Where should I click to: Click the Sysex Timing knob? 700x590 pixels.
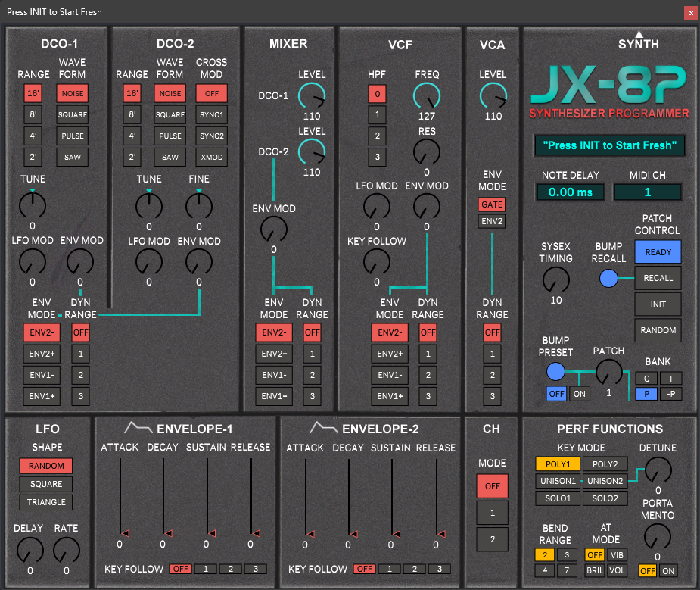click(555, 280)
